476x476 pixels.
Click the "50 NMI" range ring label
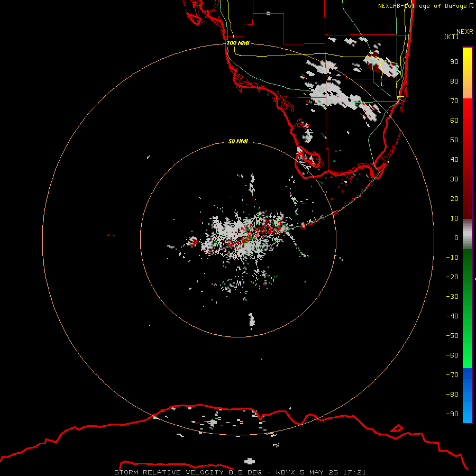tap(238, 141)
